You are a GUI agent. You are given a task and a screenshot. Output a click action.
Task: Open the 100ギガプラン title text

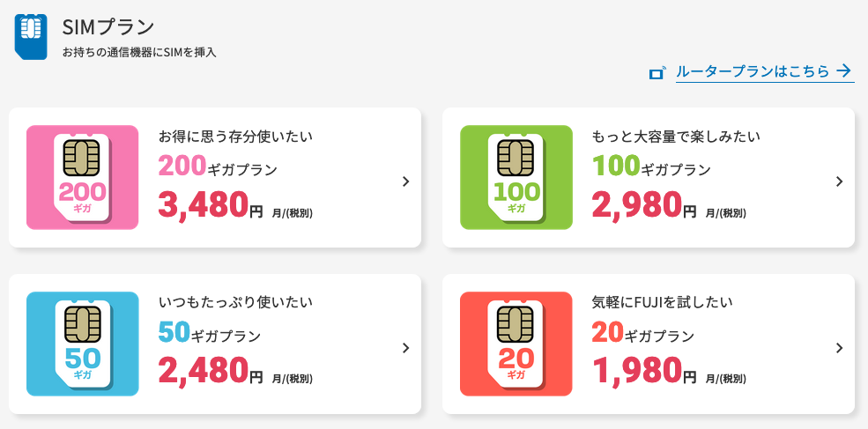click(651, 166)
